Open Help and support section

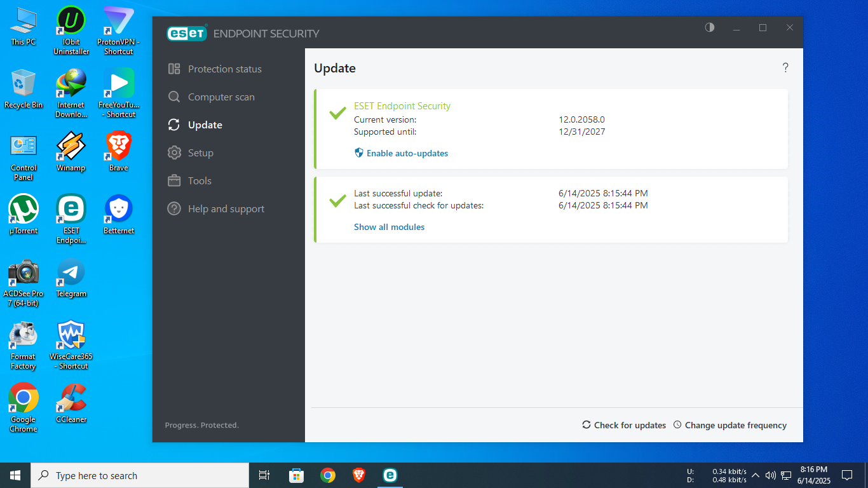tap(216, 208)
